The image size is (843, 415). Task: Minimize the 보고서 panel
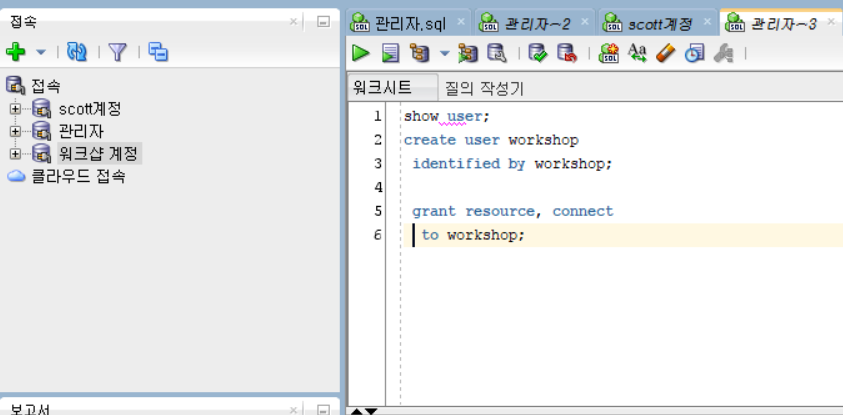pyautogui.click(x=323, y=410)
